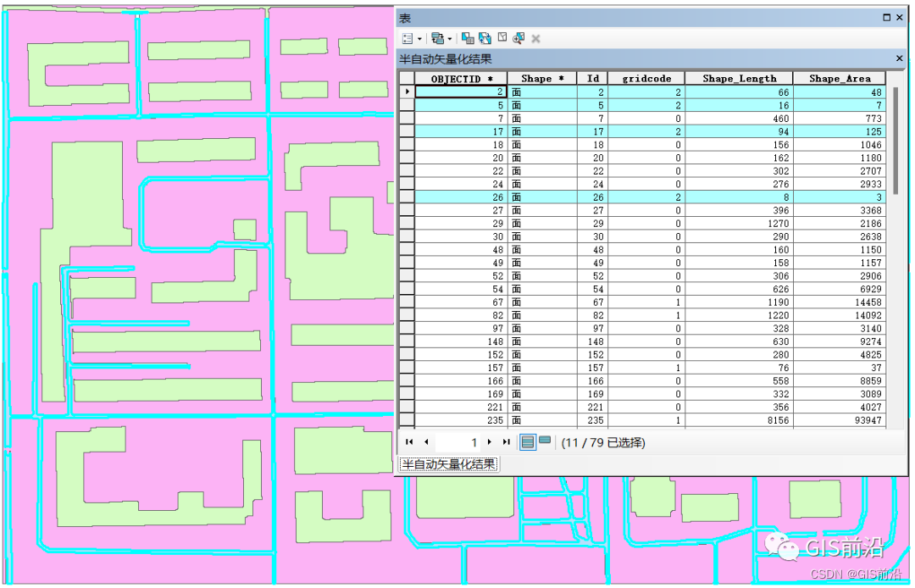
Task: Switch to the 半自动矢量化结果 tab
Action: point(448,464)
